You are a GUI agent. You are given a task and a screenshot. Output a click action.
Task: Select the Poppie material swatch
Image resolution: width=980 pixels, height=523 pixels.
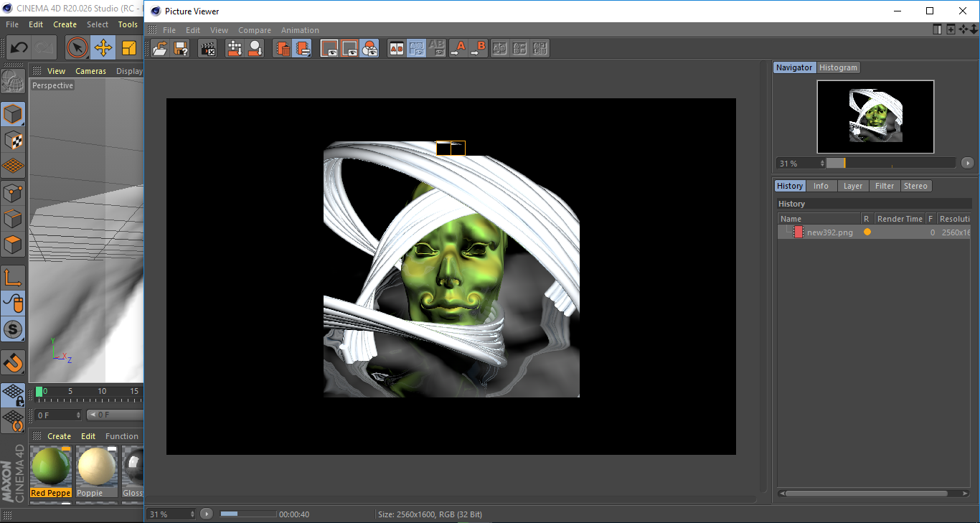click(96, 471)
